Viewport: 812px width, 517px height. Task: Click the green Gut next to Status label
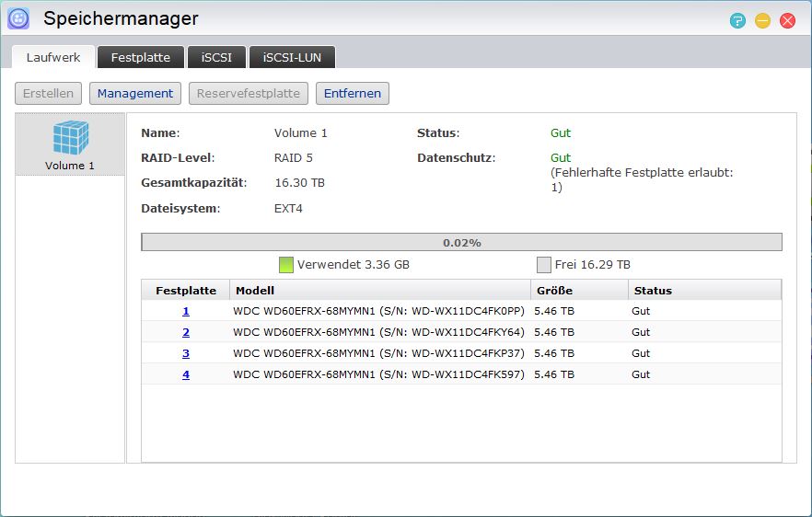[561, 133]
